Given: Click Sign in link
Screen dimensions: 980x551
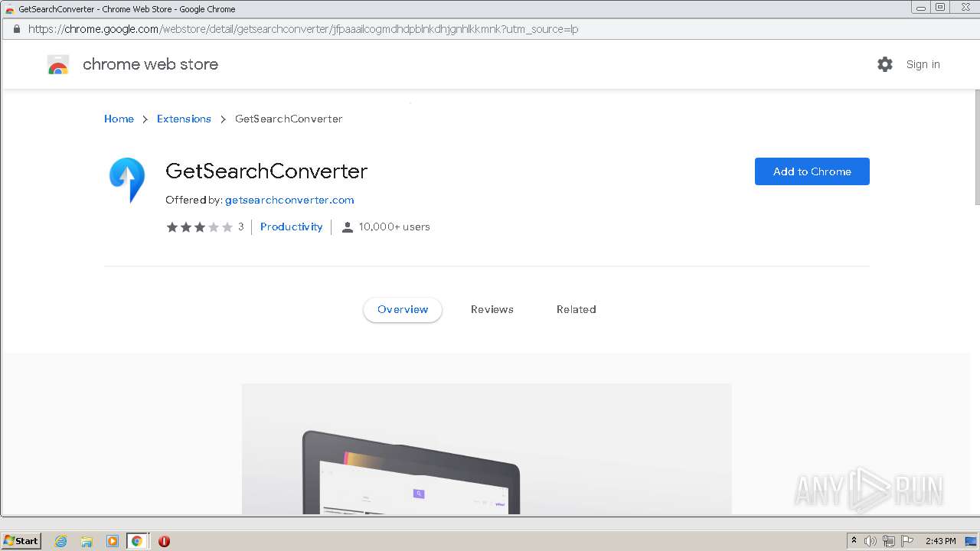Looking at the screenshot, I should click(x=923, y=64).
